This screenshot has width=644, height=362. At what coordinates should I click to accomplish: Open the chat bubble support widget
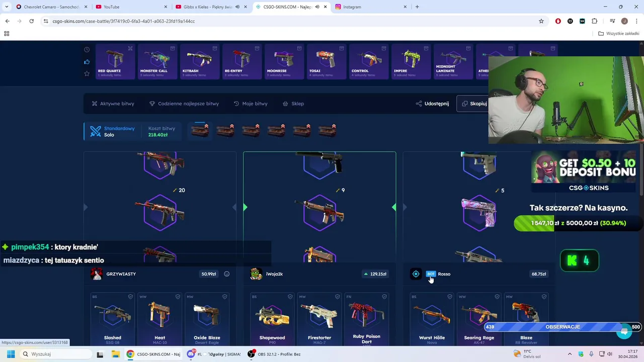point(624,331)
